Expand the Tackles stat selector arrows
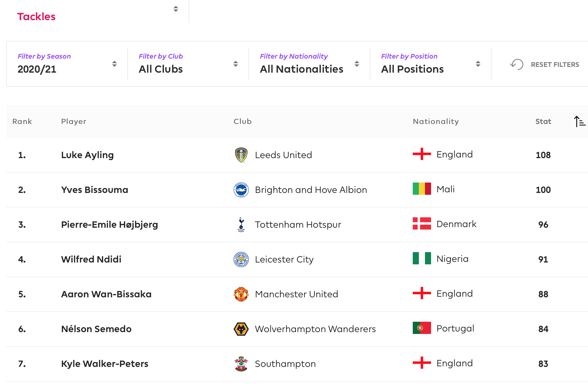Screen dimensions: 588x384 176,9
